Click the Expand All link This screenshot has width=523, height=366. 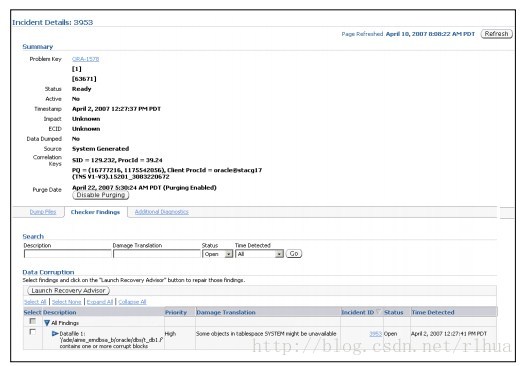pos(100,302)
